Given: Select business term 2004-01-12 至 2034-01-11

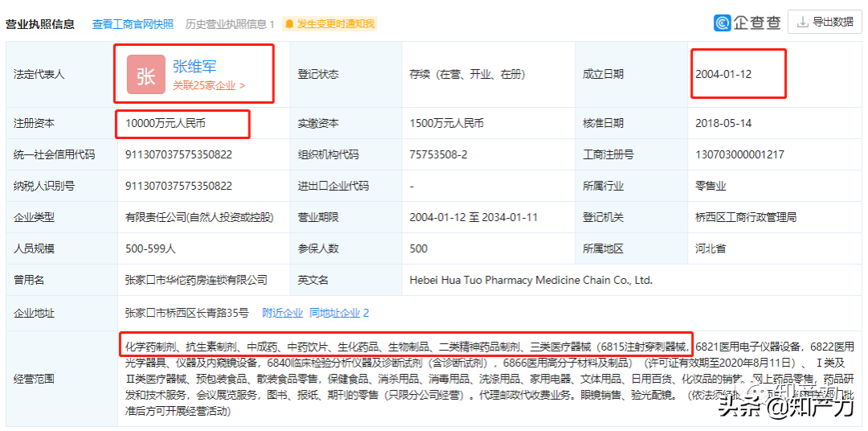Looking at the screenshot, I should pyautogui.click(x=474, y=218).
